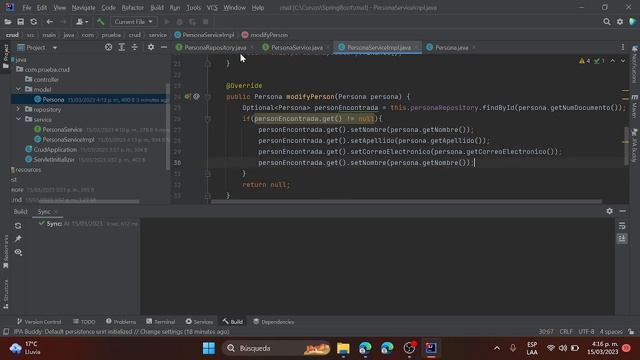Click the Project panel horizontal scrollbar
The width and height of the screenshot is (640, 360).
pyautogui.click(x=89, y=201)
